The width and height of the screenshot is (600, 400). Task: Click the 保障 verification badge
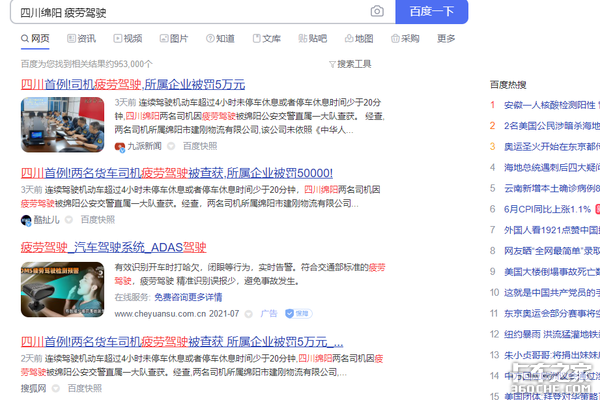click(x=299, y=314)
